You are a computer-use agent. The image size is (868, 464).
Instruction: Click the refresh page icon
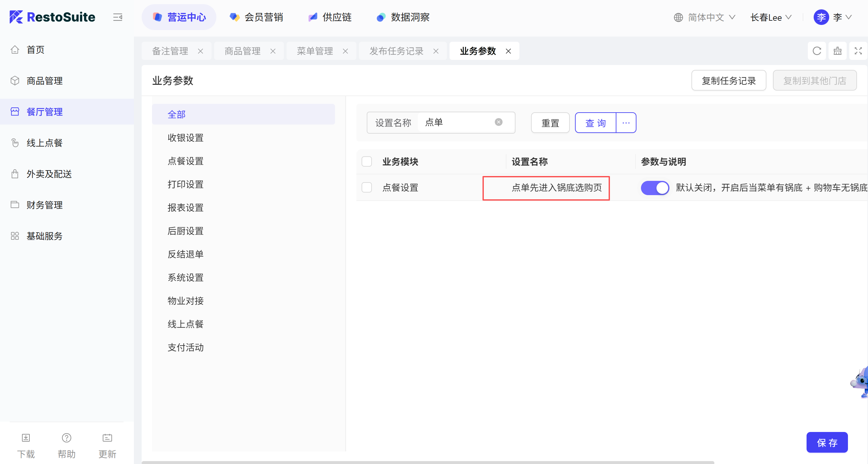pos(817,51)
